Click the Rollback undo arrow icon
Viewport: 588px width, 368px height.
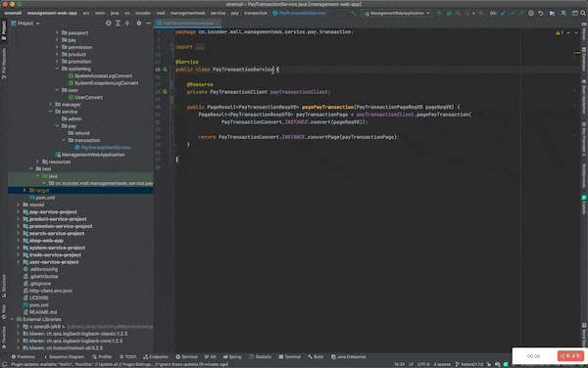[540, 13]
